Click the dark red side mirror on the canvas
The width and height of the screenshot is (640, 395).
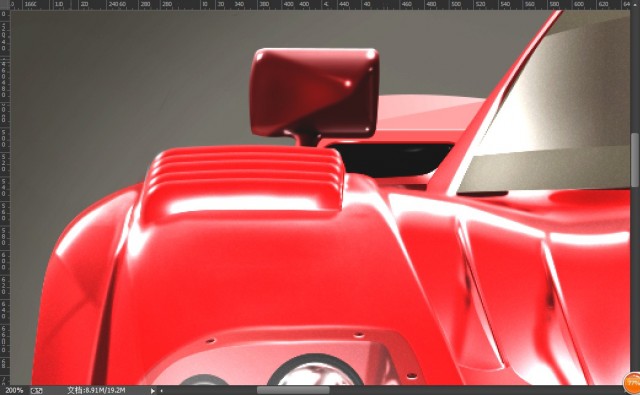(x=314, y=93)
